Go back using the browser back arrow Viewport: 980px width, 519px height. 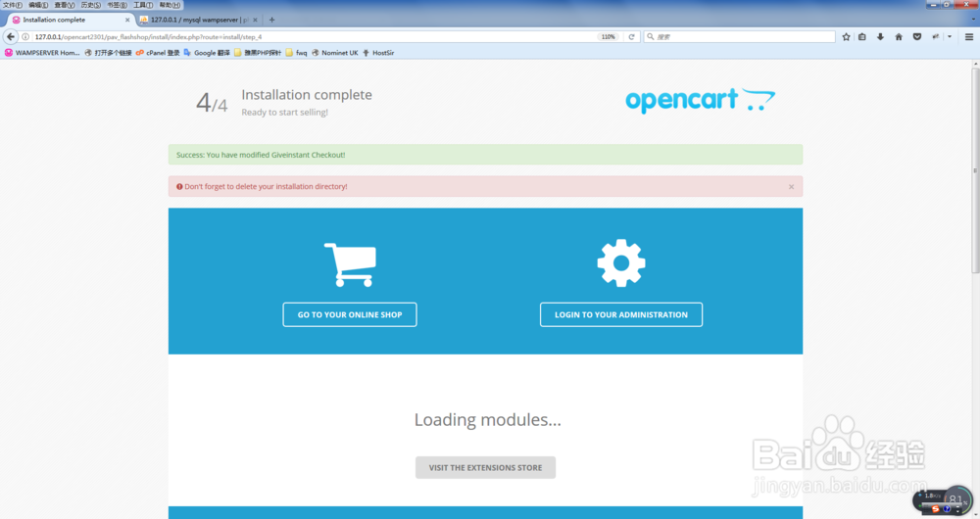(10, 37)
